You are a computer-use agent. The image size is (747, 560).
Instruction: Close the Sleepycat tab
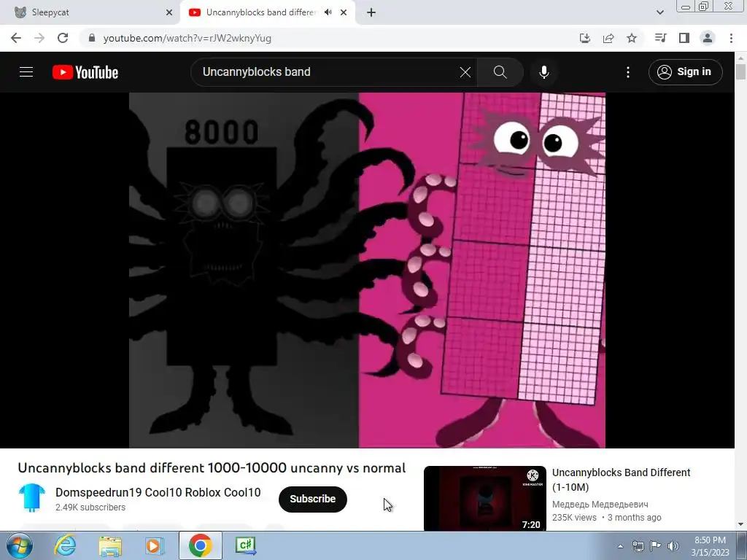169,13
